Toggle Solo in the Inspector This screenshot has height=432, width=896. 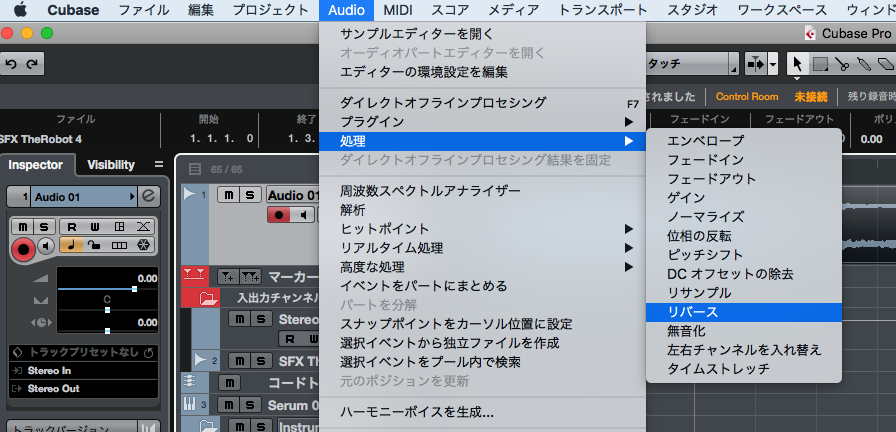click(45, 227)
